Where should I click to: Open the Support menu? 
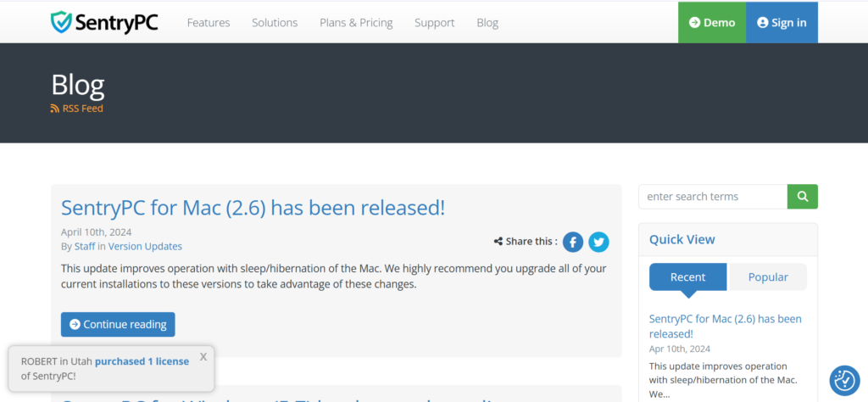pyautogui.click(x=435, y=23)
